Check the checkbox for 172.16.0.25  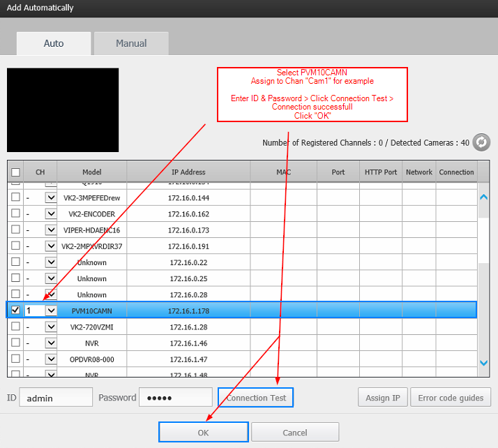pos(15,278)
